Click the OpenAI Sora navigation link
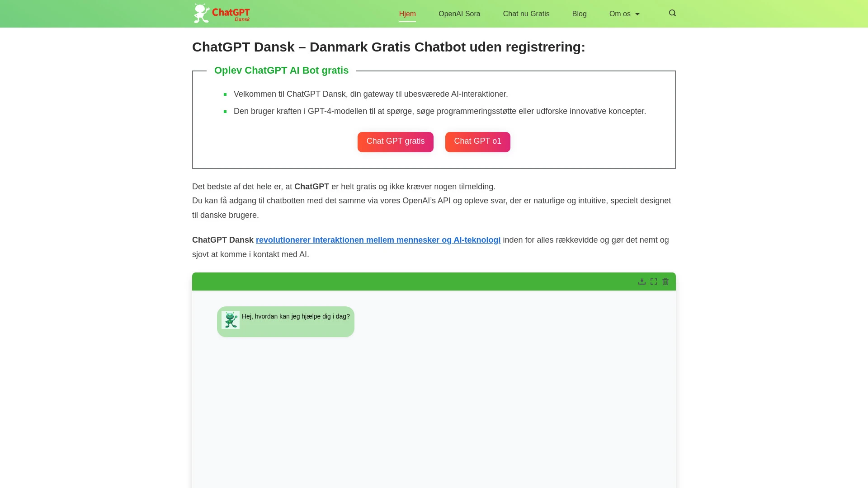The width and height of the screenshot is (868, 488). pos(459,14)
